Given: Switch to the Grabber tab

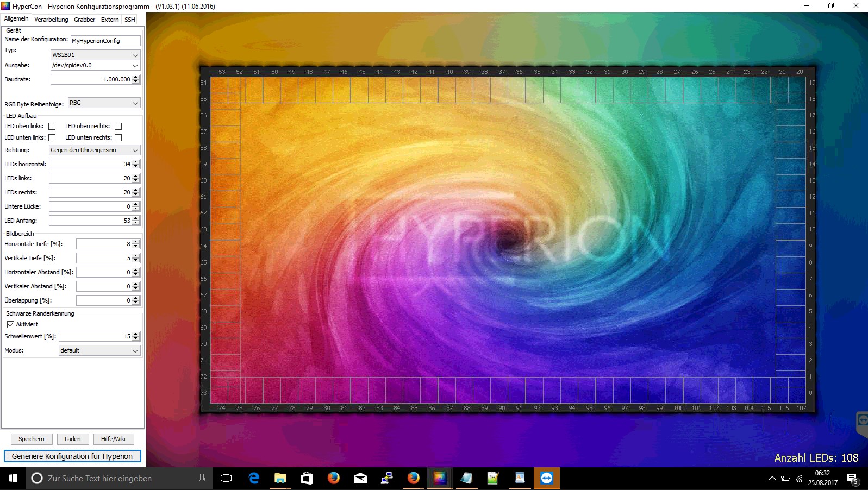Looking at the screenshot, I should coord(84,20).
